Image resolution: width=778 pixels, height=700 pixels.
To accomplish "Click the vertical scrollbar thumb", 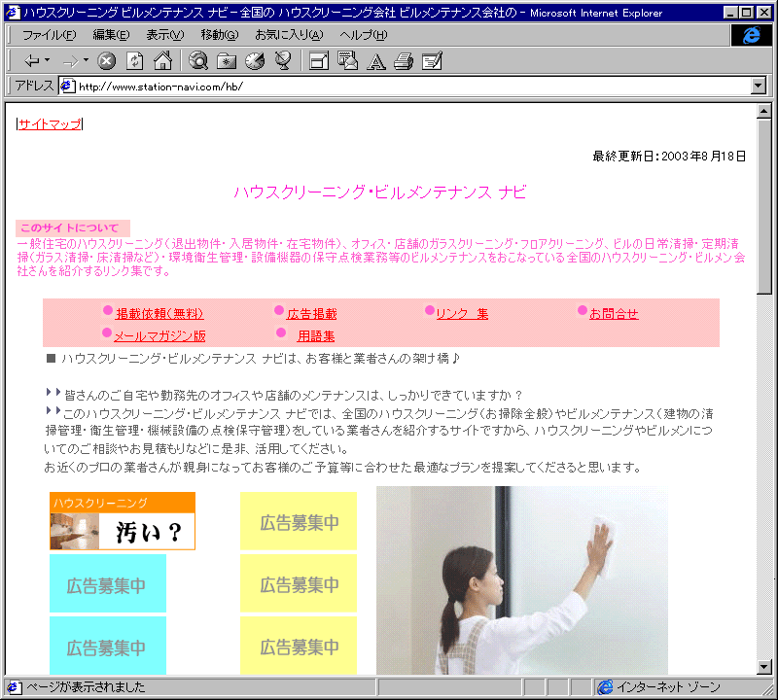I will (764, 206).
